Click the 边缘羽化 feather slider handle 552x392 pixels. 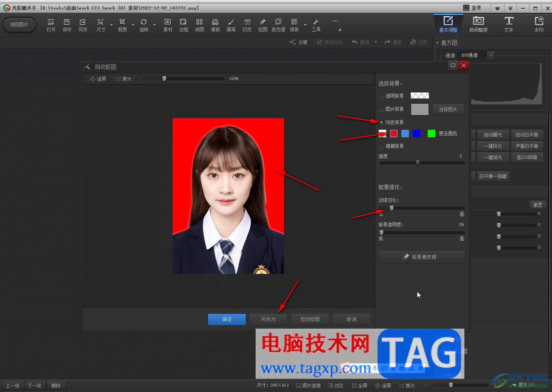(392, 208)
